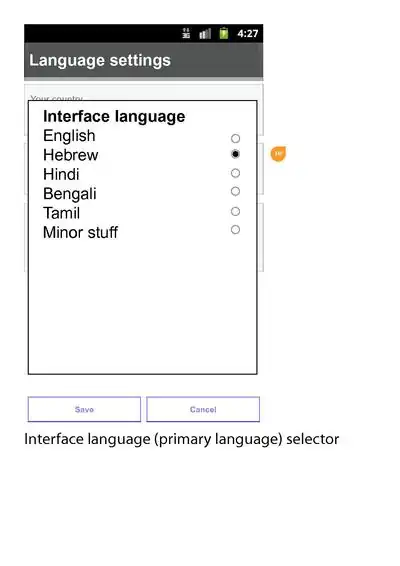
Task: Select the English radio button
Action: click(x=235, y=138)
